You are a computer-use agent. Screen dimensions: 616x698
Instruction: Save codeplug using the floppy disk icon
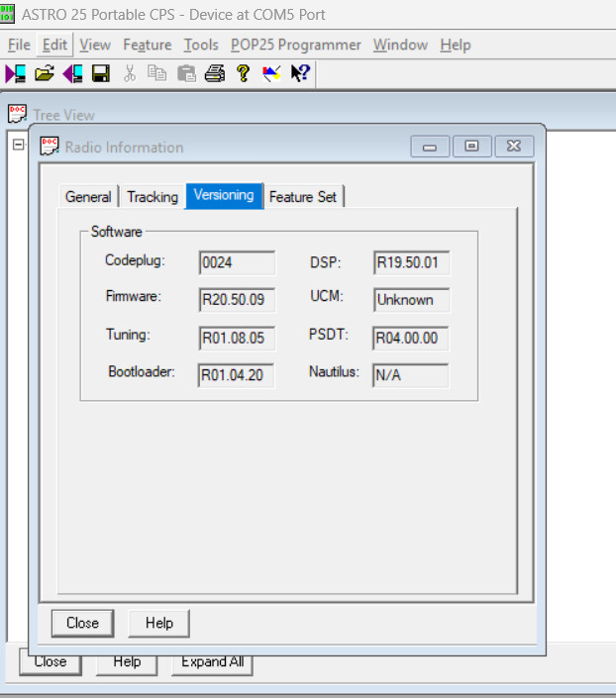(x=100, y=73)
